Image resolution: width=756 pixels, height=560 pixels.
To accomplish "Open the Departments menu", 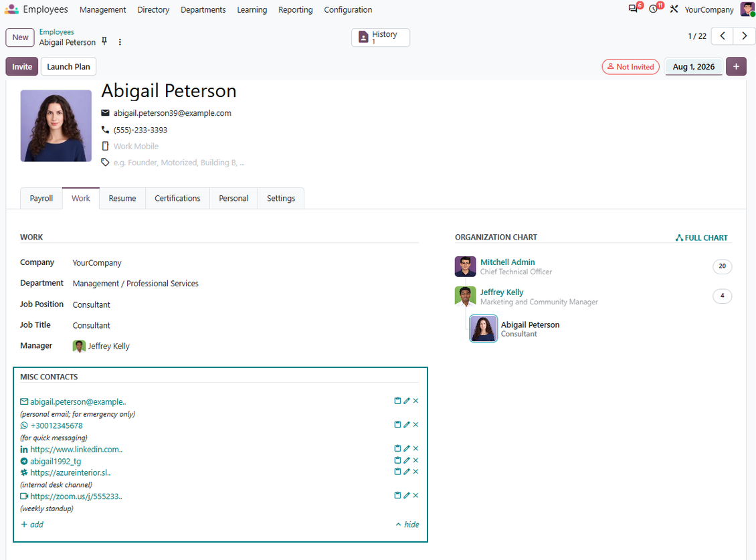I will [x=203, y=9].
